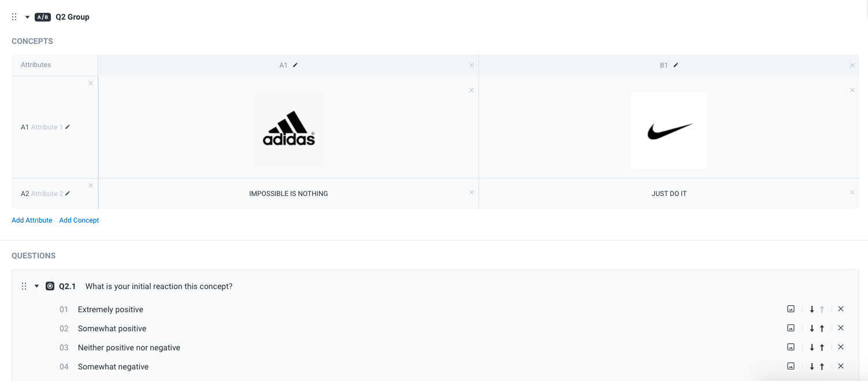Click the Q2 Group title
This screenshot has height=381, width=868.
(72, 17)
